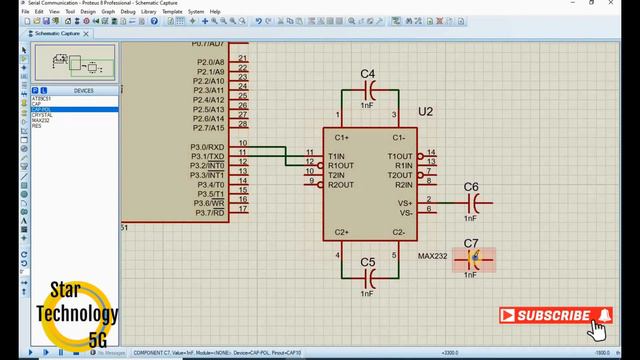
Task: Click the Redo arrow icon
Action: [x=268, y=21]
